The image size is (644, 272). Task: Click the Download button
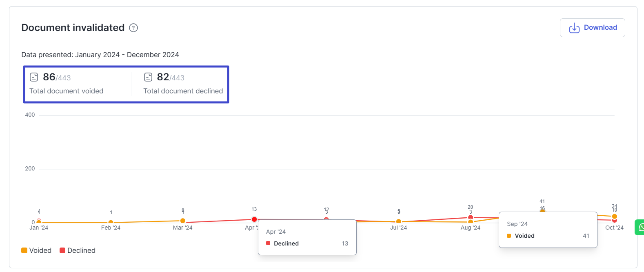[x=592, y=28]
